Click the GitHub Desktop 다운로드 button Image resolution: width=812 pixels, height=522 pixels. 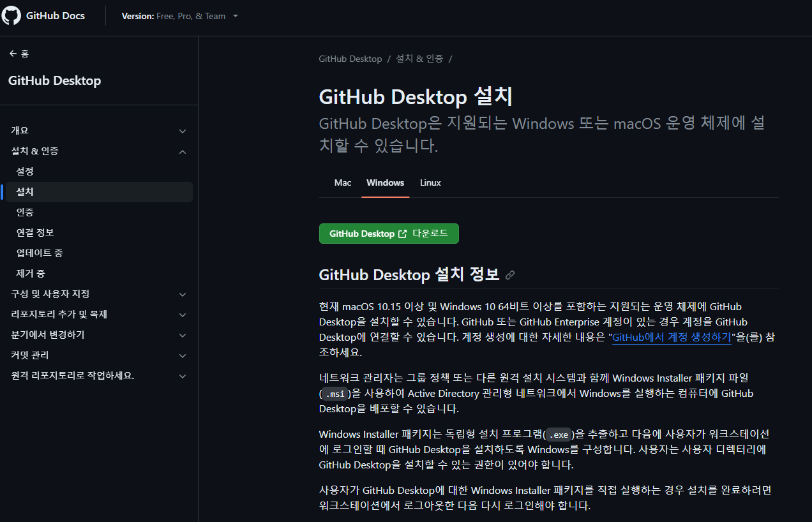(x=389, y=234)
